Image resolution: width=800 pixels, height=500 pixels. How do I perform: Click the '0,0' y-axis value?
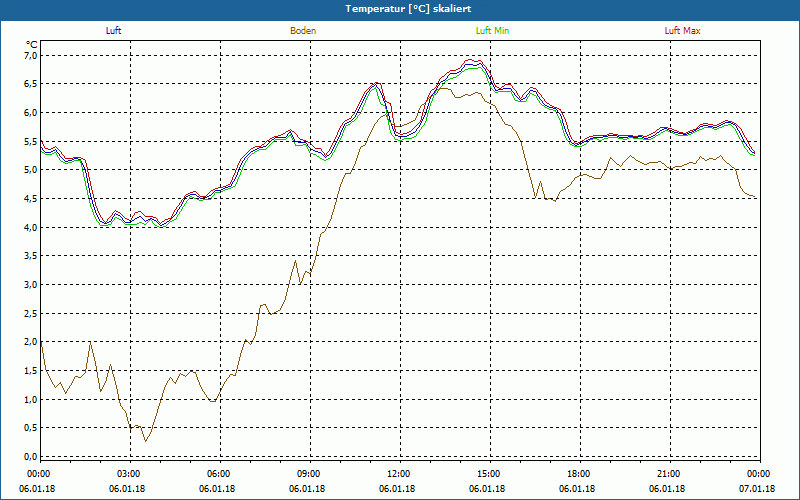pos(31,457)
